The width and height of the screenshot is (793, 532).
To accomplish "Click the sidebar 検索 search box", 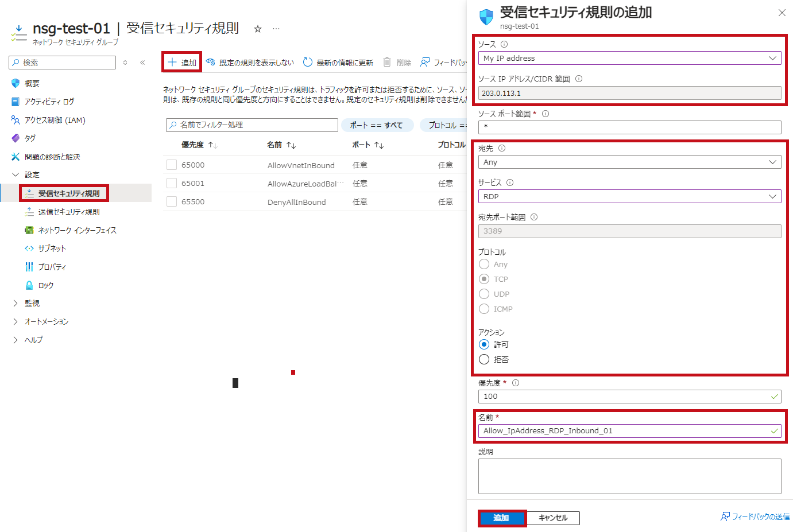I will point(63,63).
